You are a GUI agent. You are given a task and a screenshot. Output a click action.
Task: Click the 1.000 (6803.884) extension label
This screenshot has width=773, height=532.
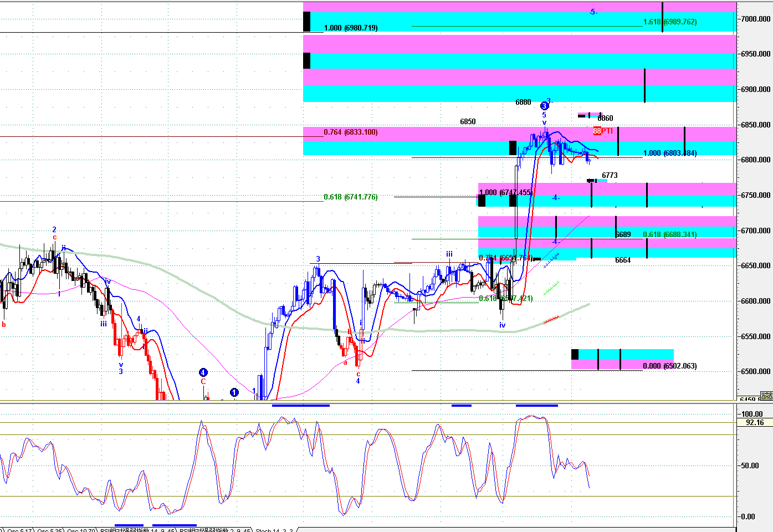(670, 153)
